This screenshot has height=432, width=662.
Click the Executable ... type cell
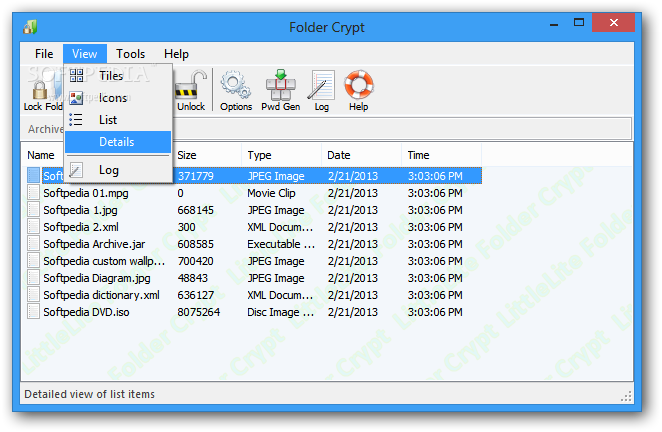coord(281,244)
